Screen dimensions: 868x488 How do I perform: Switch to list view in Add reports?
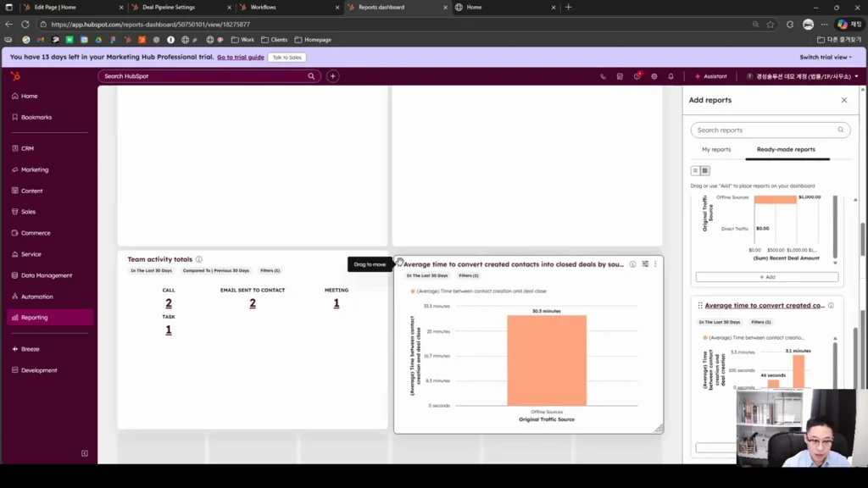pyautogui.click(x=695, y=170)
